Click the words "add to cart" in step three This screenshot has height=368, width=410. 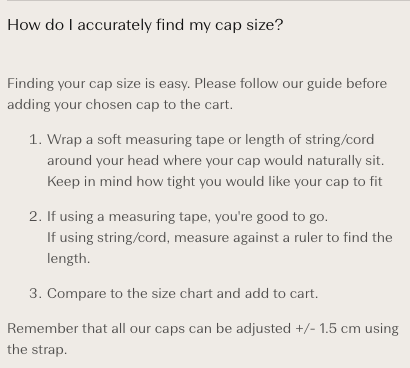coord(280,293)
